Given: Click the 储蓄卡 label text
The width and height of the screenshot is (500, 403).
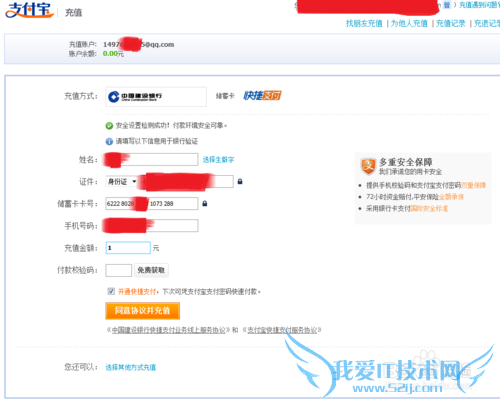Looking at the screenshot, I should 225,96.
